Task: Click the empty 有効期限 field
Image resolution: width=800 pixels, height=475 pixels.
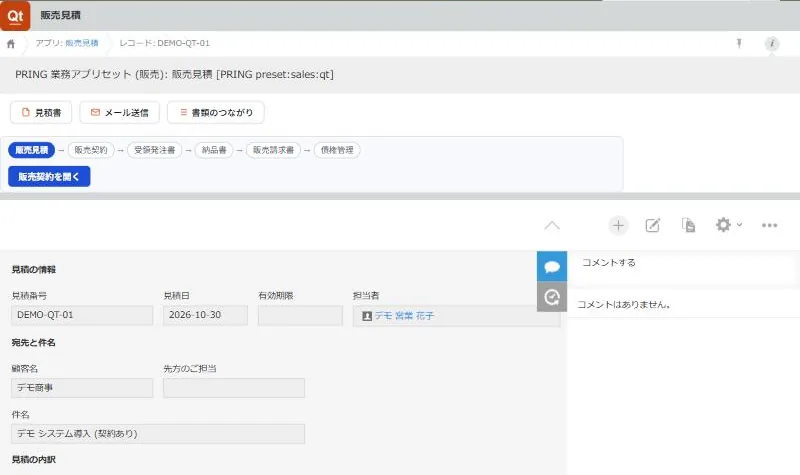Action: pos(300,316)
